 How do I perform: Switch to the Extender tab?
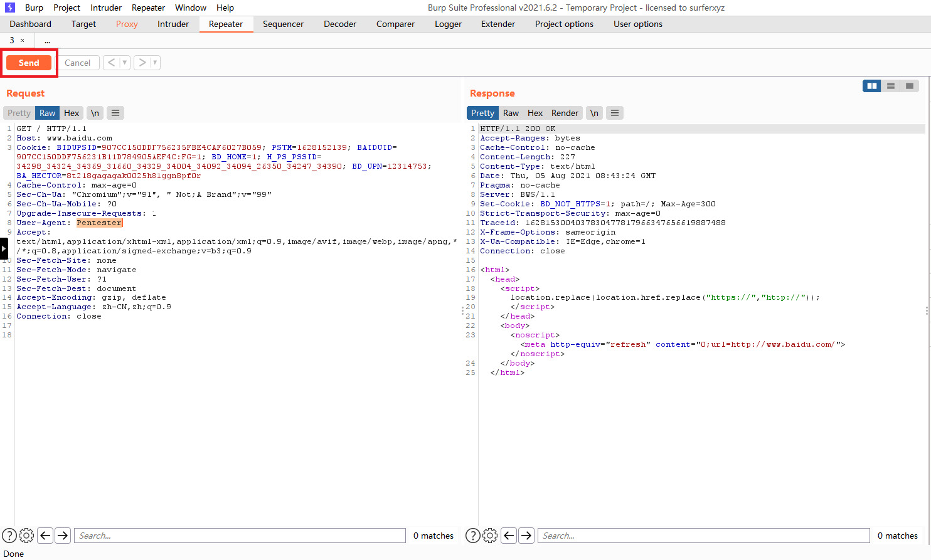[498, 24]
